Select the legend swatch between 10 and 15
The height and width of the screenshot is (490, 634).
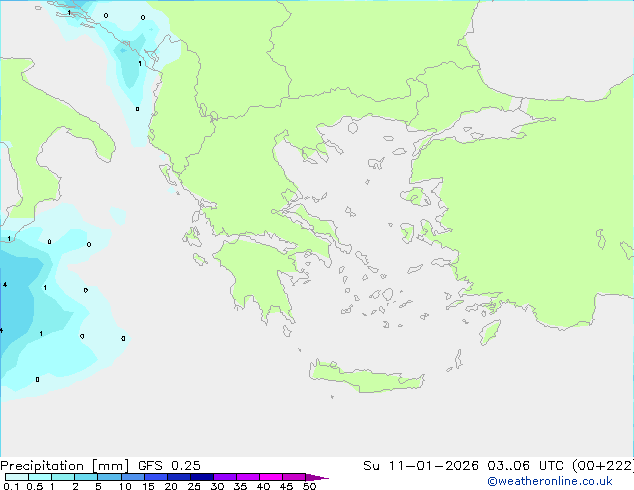(x=132, y=477)
